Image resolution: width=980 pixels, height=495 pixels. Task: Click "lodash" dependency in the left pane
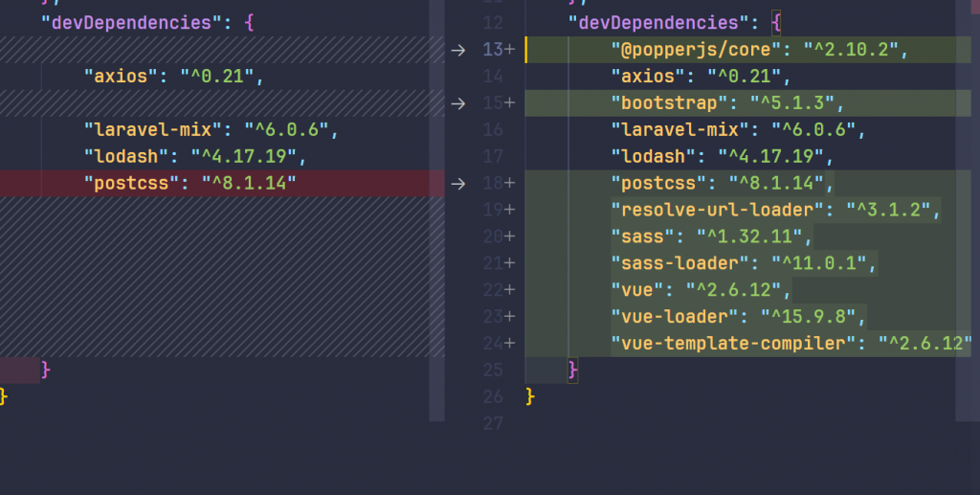pos(195,157)
